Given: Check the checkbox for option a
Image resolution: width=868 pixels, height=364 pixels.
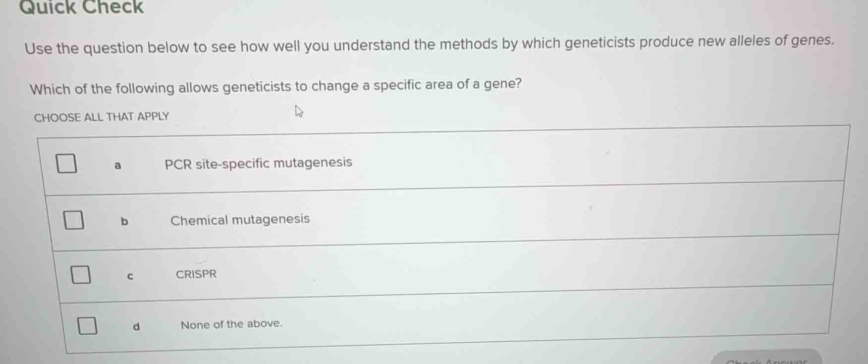Looking at the screenshot, I should pyautogui.click(x=68, y=163).
